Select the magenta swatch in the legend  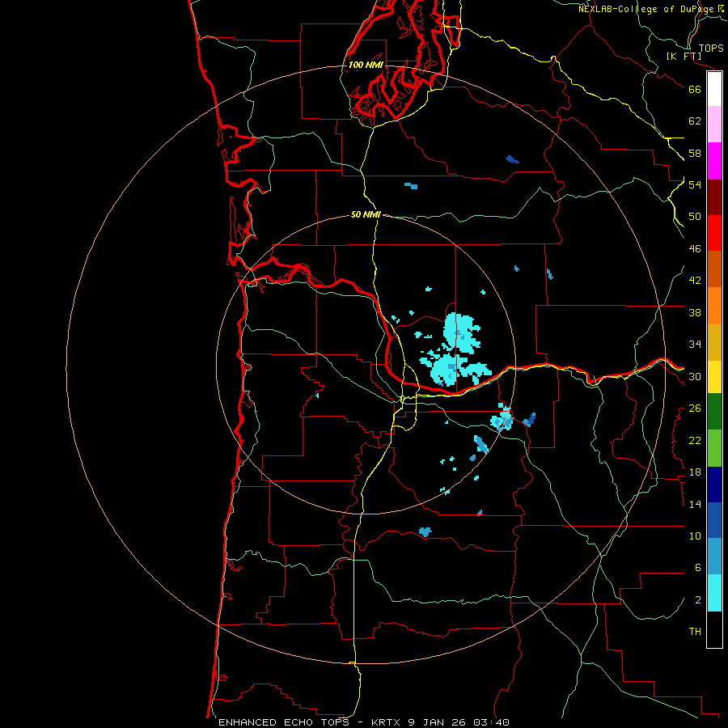pyautogui.click(x=714, y=161)
